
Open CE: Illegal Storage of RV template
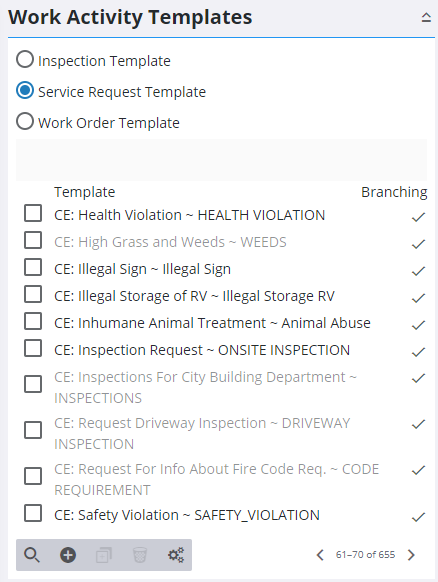click(x=194, y=296)
